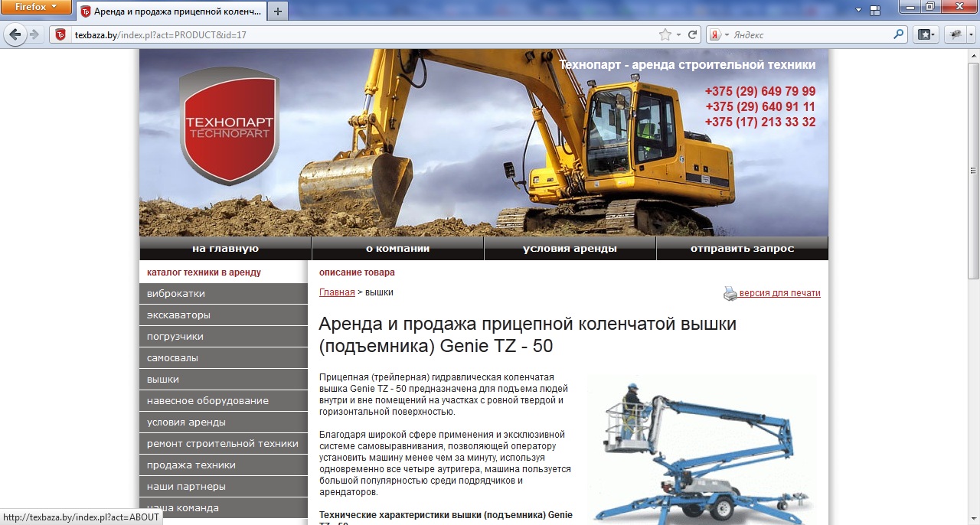The width and height of the screenshot is (980, 525).
Task: Open 'навесное оборудование' in the sidebar
Action: click(224, 401)
